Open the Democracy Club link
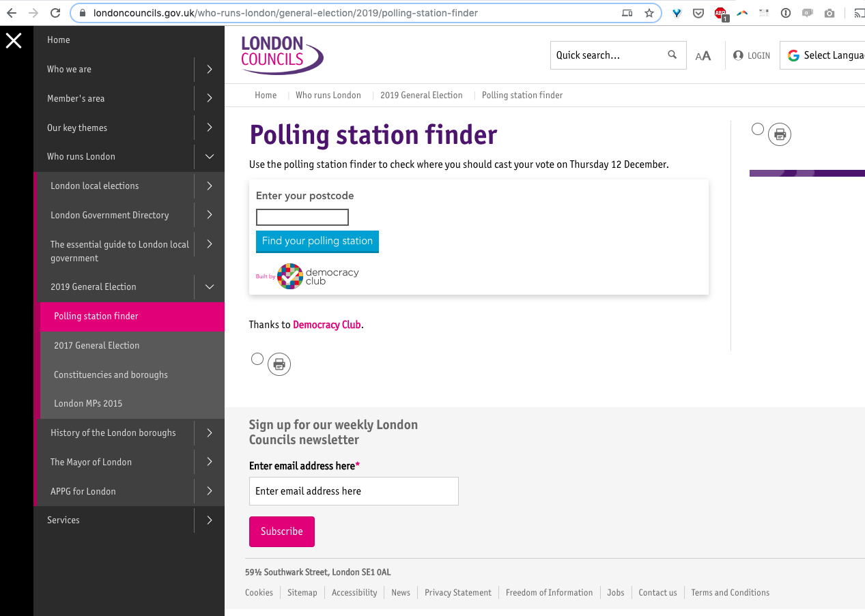This screenshot has height=616, width=865. [327, 325]
